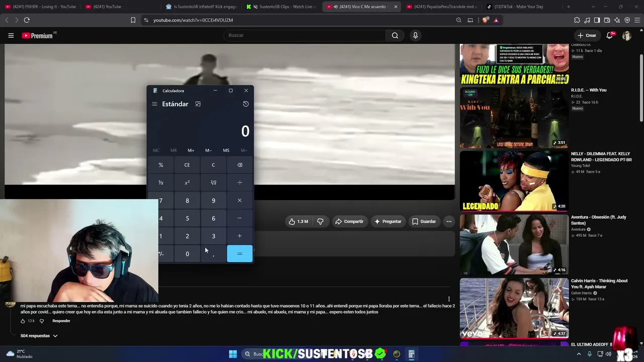The image size is (644, 362).
Task: Click the multiply operator key
Action: 239,201
